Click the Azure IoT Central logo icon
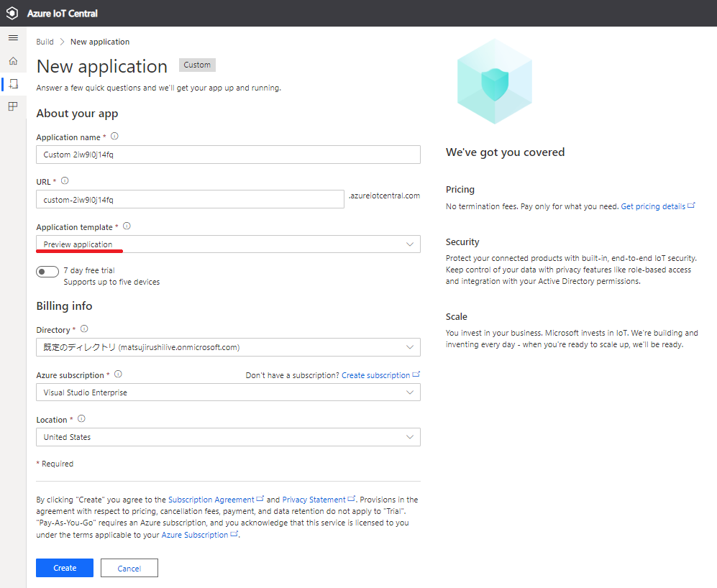The height and width of the screenshot is (588, 717). [x=12, y=13]
